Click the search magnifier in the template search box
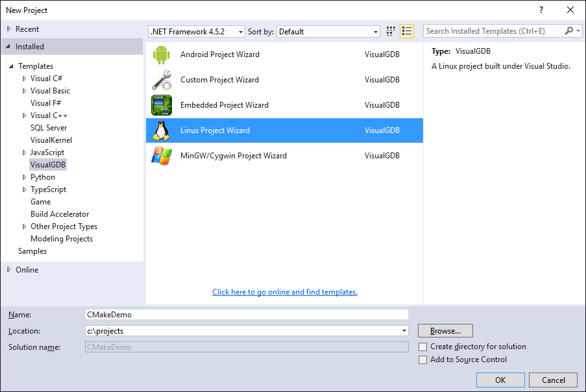586x392 pixels. (x=568, y=31)
